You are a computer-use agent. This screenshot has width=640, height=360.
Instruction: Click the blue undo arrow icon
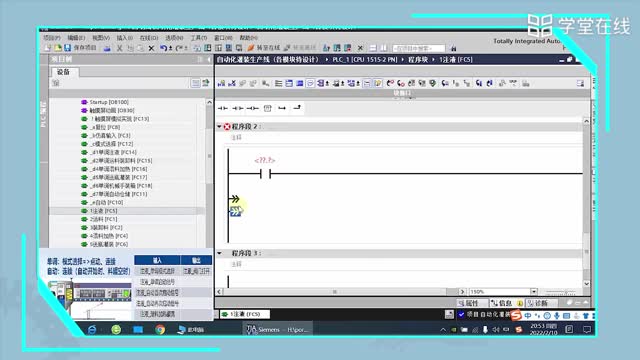(x=163, y=48)
